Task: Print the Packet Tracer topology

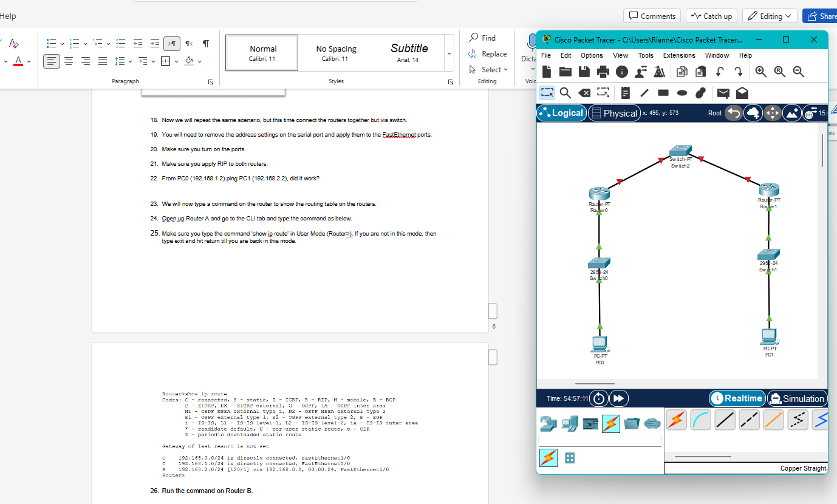Action: pyautogui.click(x=603, y=72)
